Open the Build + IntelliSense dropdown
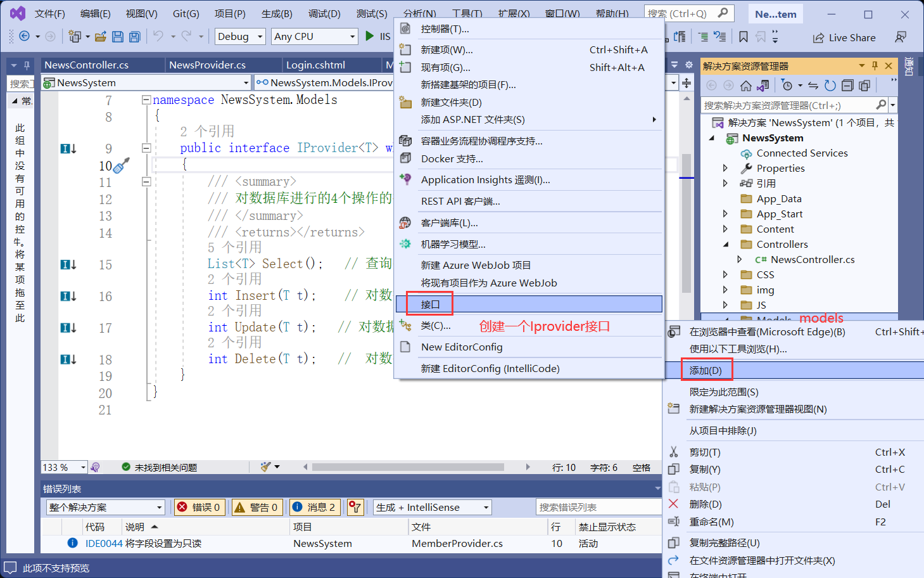 pyautogui.click(x=433, y=507)
